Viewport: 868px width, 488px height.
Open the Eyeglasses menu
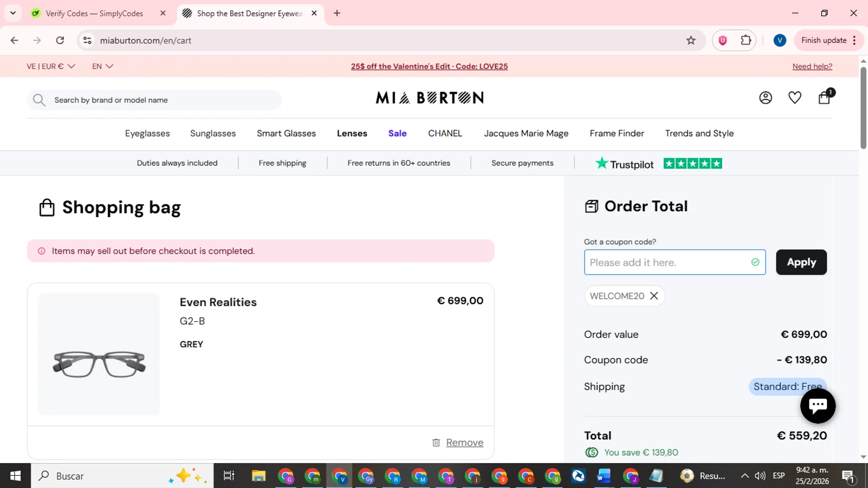tap(148, 134)
